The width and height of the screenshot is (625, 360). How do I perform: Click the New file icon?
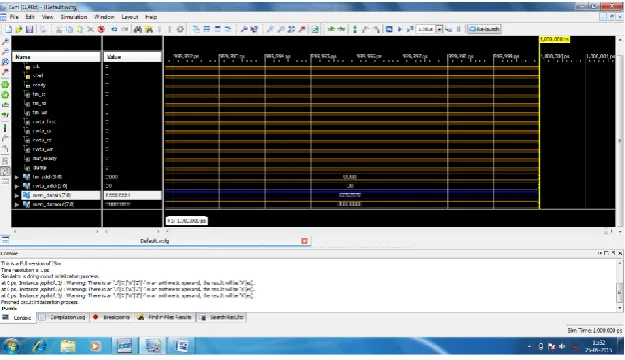(x=8, y=29)
